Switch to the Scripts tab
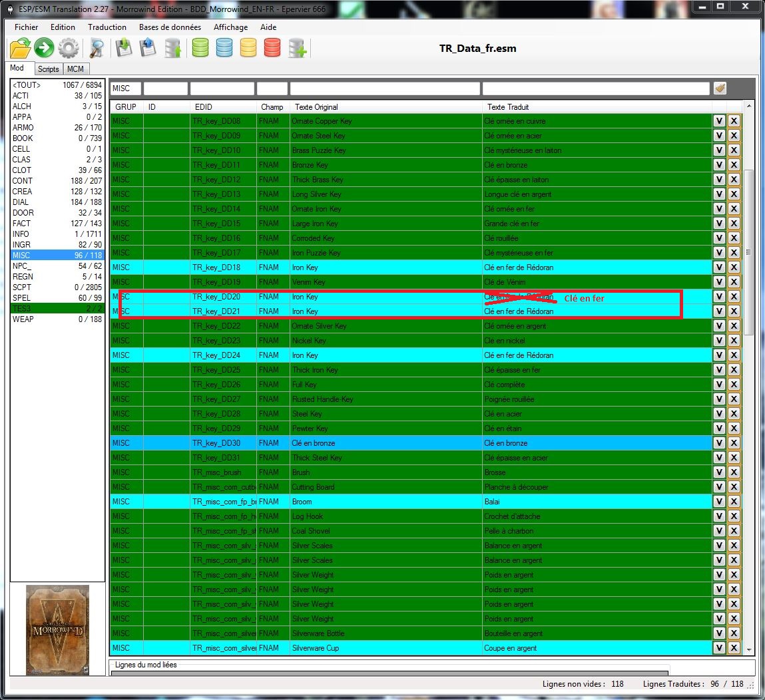Screen dimensions: 765x700 point(48,69)
